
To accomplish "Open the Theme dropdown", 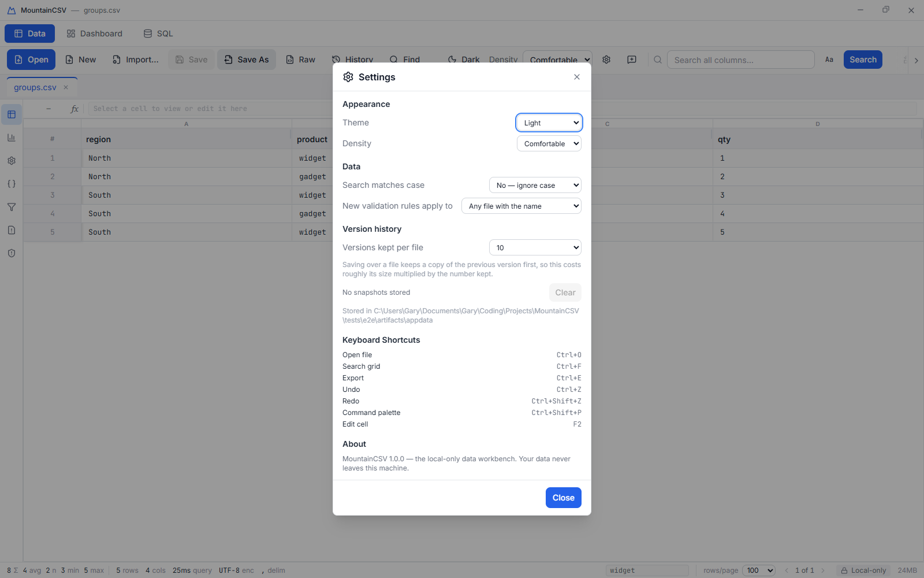I will click(x=549, y=123).
